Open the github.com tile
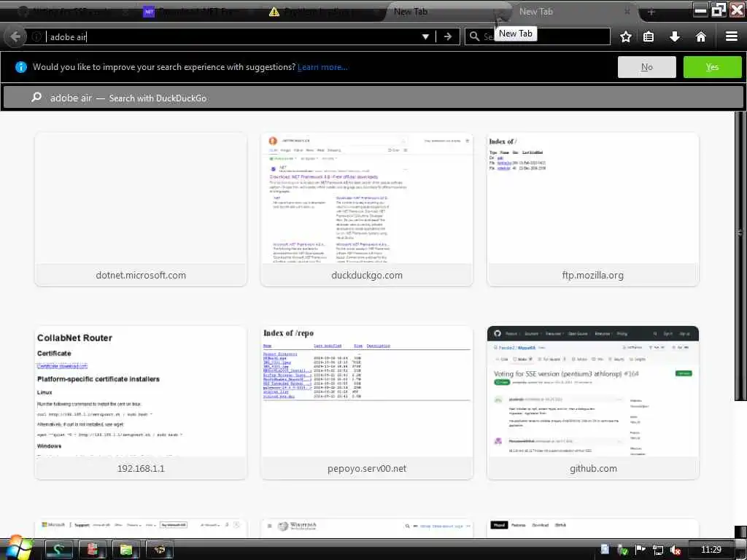 click(x=593, y=402)
